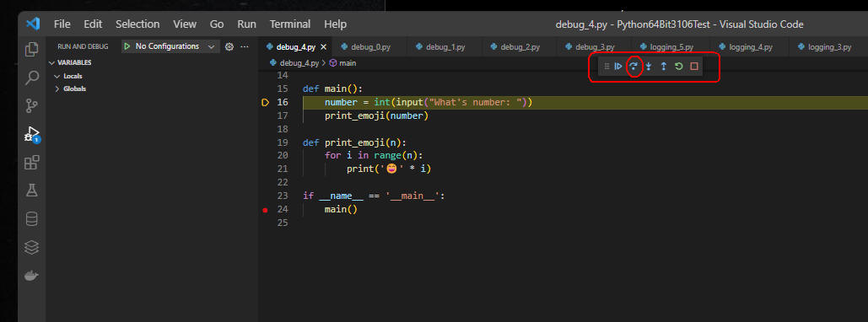Open the Run menu

(x=246, y=24)
